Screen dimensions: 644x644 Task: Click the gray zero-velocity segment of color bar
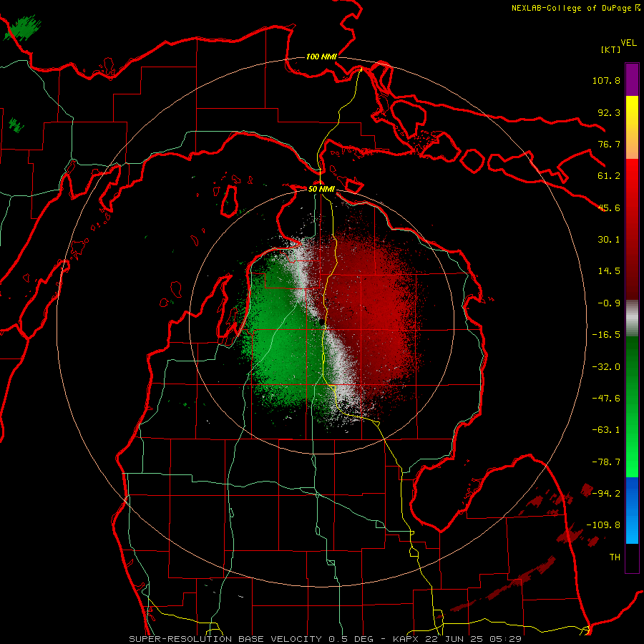(x=632, y=318)
